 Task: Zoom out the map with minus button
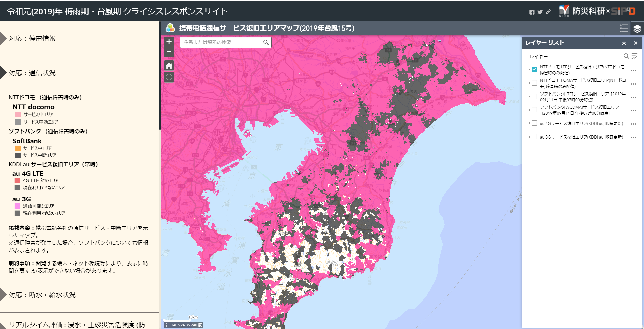point(169,52)
